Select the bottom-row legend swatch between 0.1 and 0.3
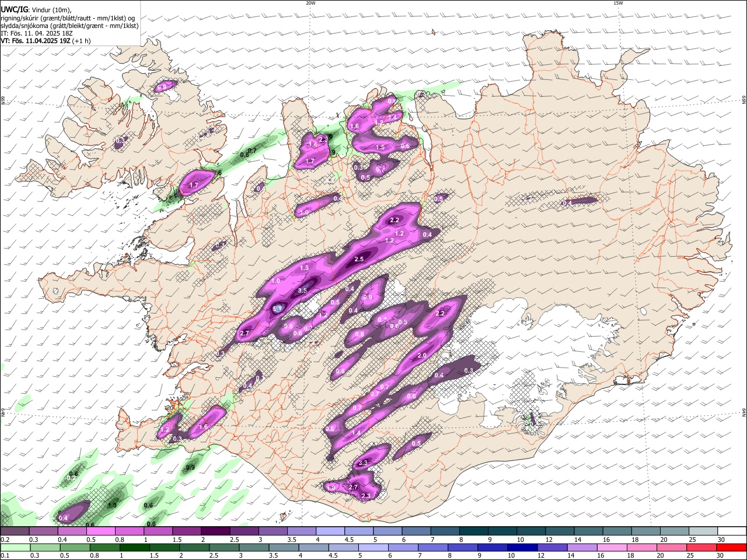 [x=15, y=547]
